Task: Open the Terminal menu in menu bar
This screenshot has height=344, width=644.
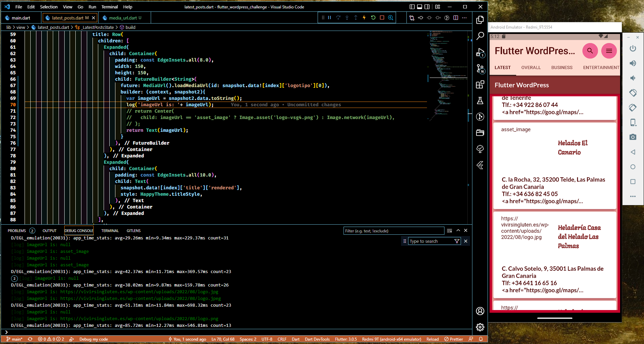Action: 109,7
